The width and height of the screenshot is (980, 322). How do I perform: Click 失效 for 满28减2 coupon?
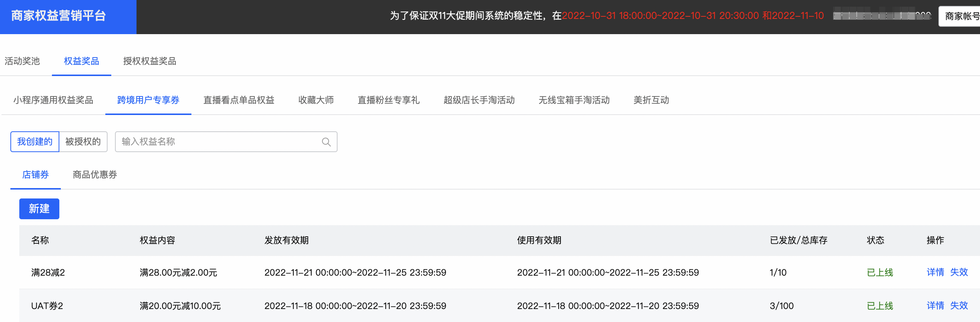pos(959,272)
